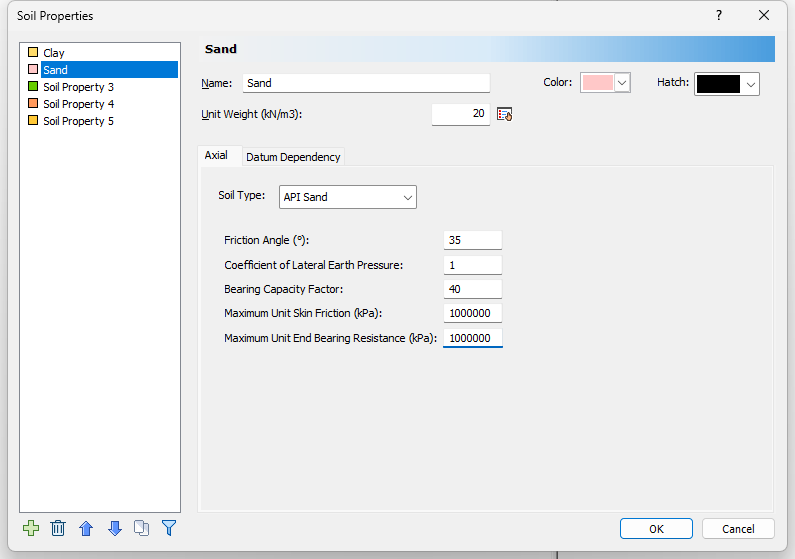The width and height of the screenshot is (795, 559).
Task: Click the Bearing Capacity Factor field
Action: [x=472, y=289]
